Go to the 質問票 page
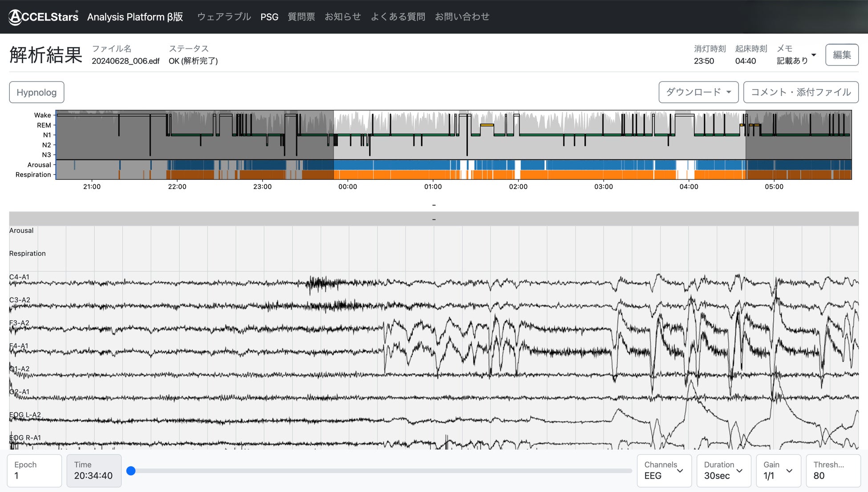The width and height of the screenshot is (868, 492). (301, 17)
